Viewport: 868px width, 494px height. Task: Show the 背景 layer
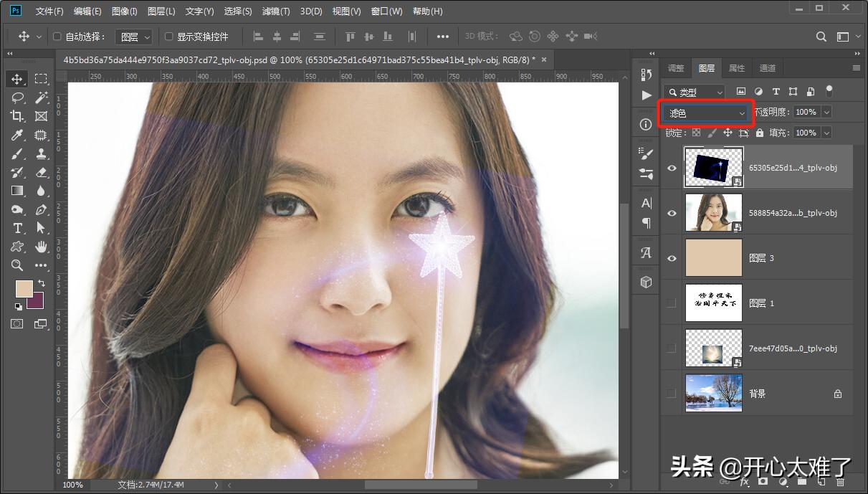[672, 394]
